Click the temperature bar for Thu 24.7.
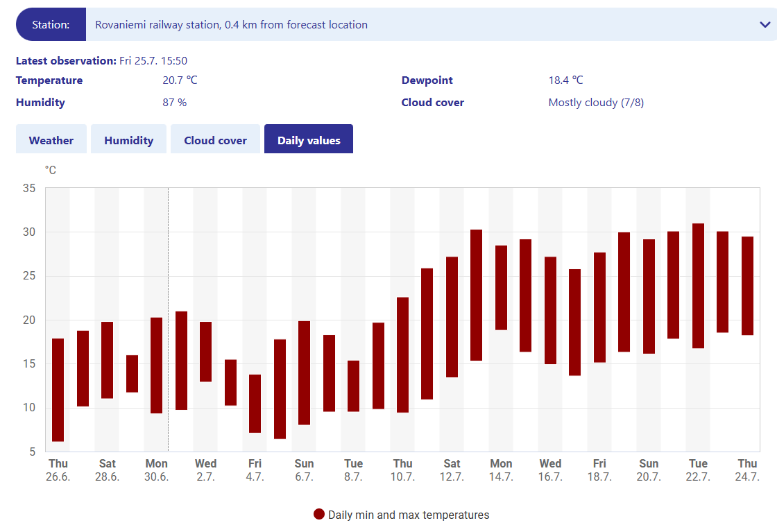Viewport: 777px width, 532px height. pos(748,286)
